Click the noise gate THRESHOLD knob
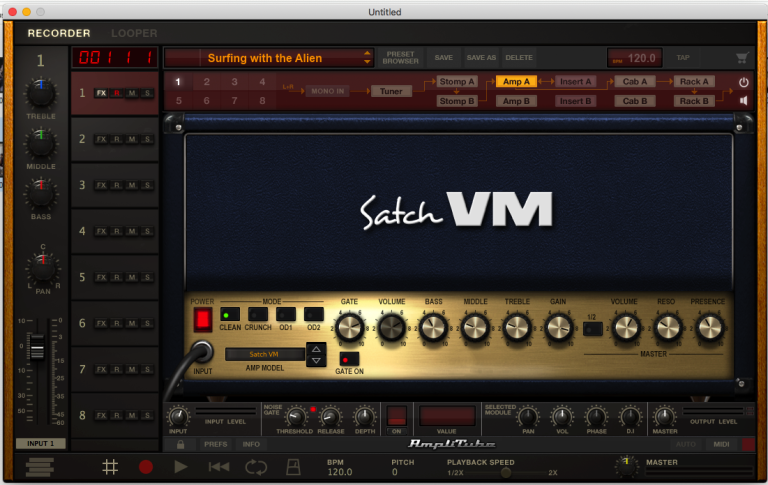The width and height of the screenshot is (768, 485). [x=295, y=417]
